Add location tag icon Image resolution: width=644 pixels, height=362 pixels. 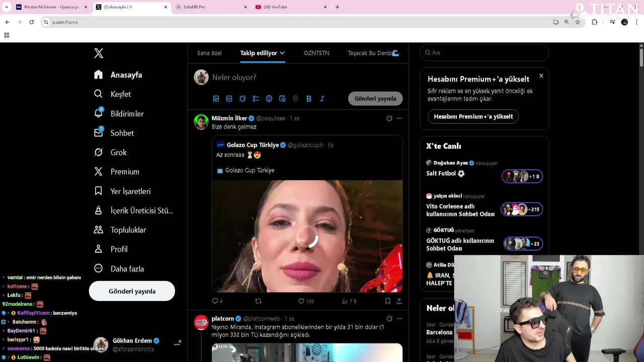coord(295,99)
